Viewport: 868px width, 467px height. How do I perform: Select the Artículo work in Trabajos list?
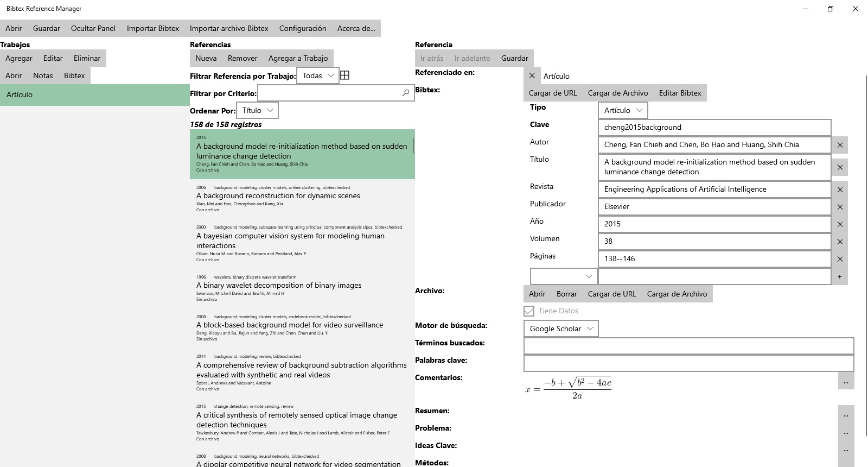95,94
